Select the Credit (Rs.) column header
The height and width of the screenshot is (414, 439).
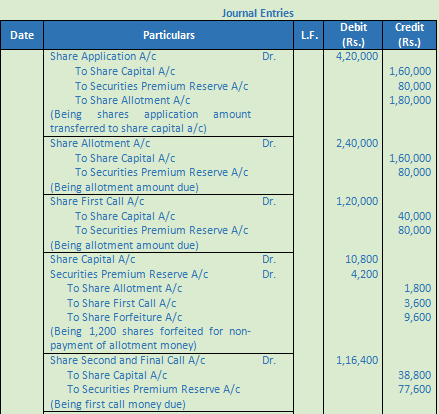(x=410, y=35)
